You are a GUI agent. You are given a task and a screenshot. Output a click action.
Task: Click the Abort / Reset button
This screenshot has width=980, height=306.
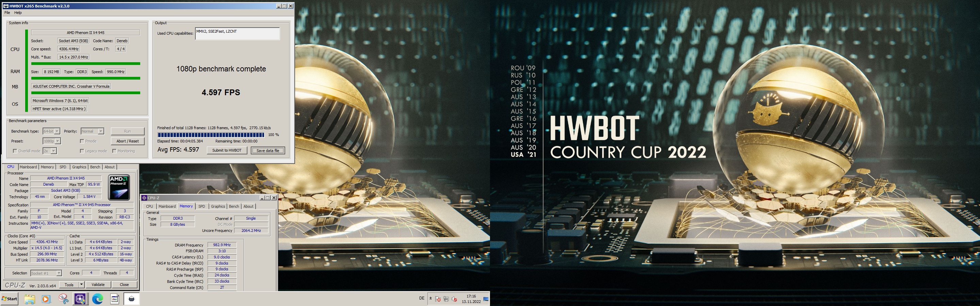[128, 141]
